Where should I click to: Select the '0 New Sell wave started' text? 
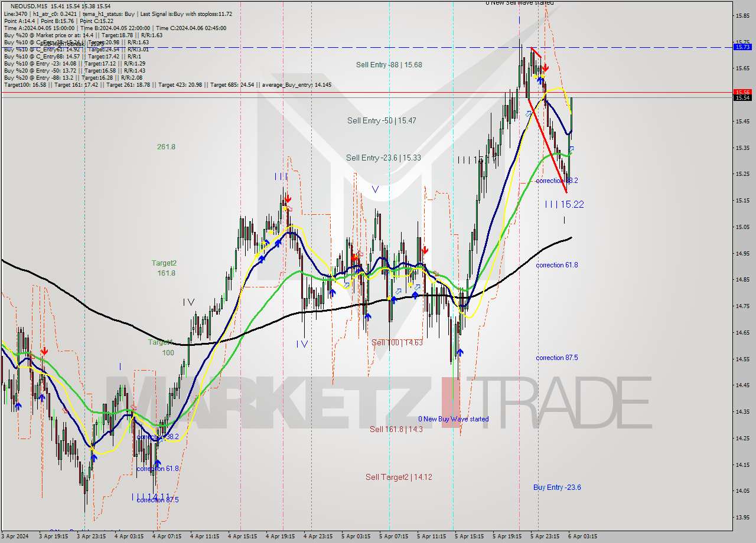point(520,3)
